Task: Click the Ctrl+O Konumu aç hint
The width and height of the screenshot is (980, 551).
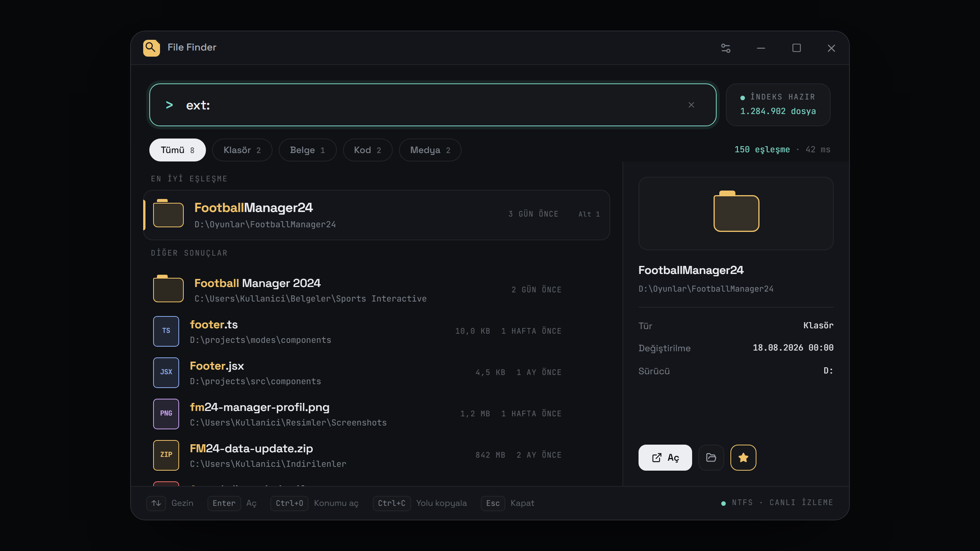Action: [x=314, y=503]
